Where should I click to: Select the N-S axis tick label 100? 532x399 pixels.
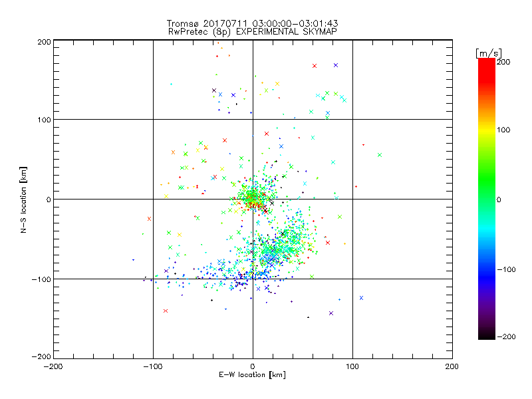44,120
